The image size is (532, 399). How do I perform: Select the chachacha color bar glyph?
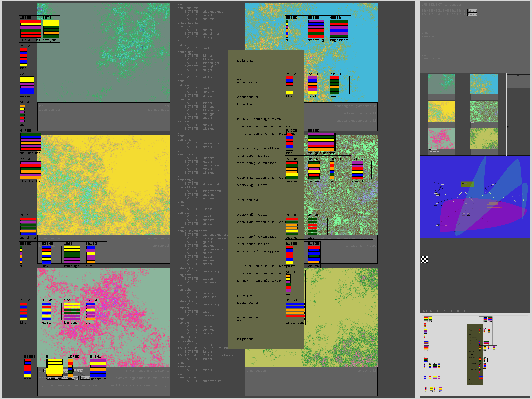point(30,170)
